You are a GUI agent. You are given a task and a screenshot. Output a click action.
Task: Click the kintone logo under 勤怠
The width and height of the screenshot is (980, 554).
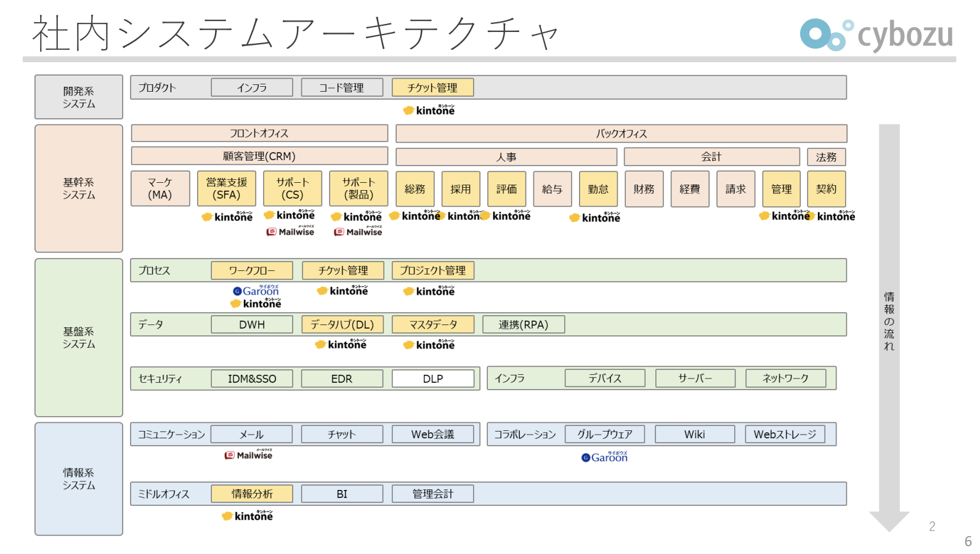[595, 217]
